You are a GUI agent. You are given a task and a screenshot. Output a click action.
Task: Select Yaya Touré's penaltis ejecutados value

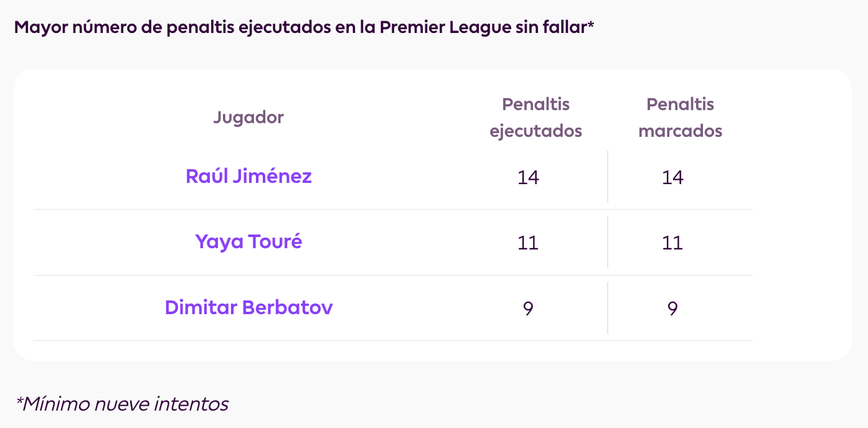(528, 243)
